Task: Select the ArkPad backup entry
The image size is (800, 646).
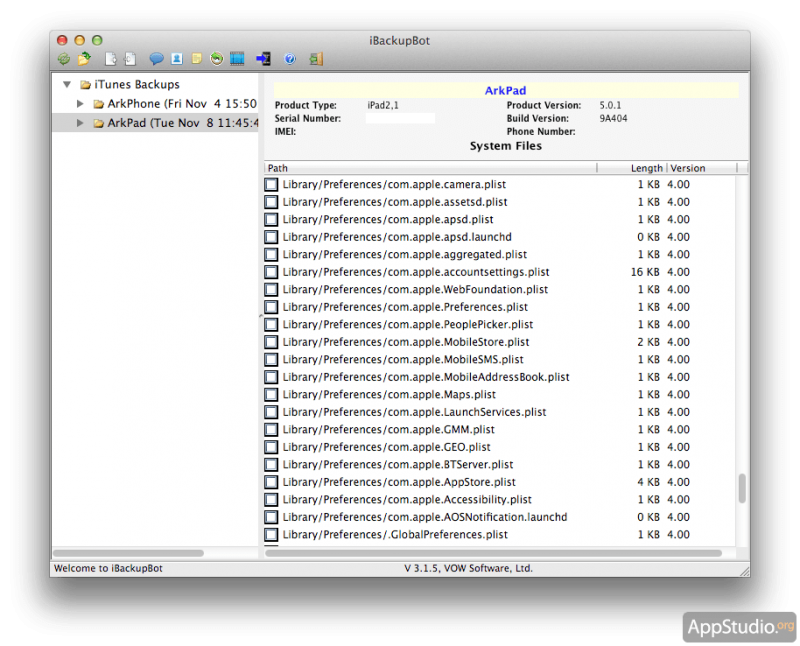Action: [x=183, y=123]
